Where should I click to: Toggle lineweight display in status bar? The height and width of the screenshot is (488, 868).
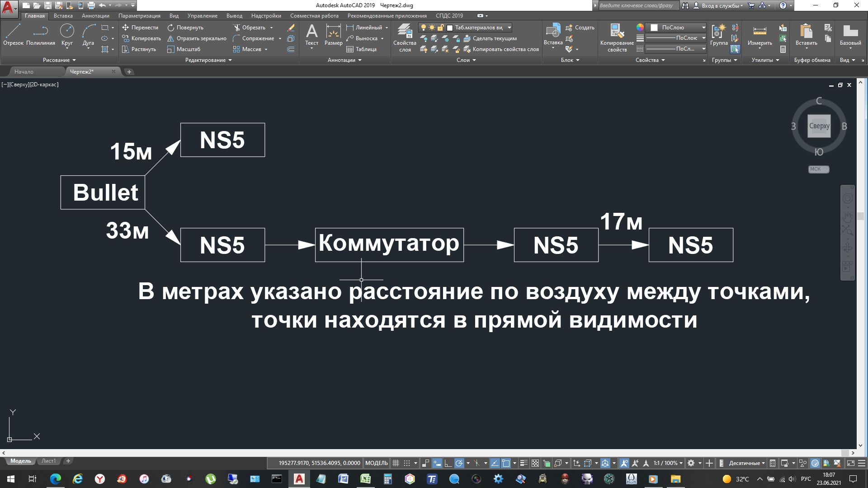[x=524, y=463]
